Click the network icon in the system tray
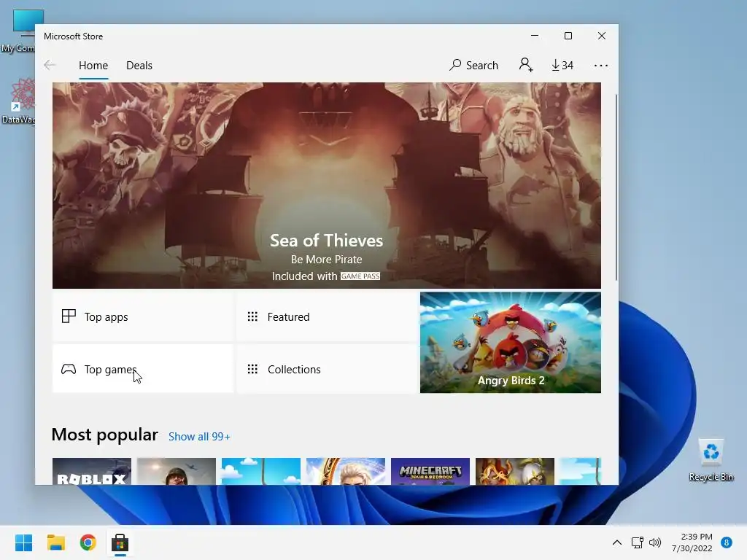This screenshot has width=747, height=560. coord(637,542)
